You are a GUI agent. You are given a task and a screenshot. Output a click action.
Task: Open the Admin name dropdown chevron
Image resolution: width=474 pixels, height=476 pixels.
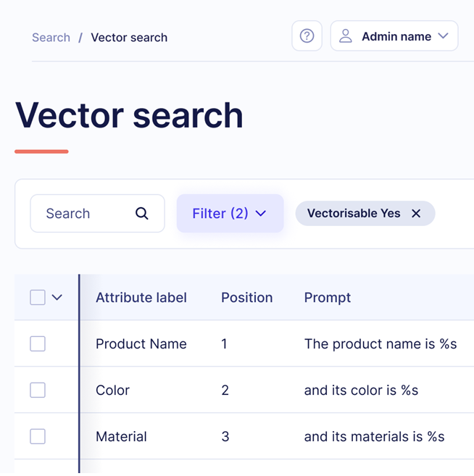(444, 36)
